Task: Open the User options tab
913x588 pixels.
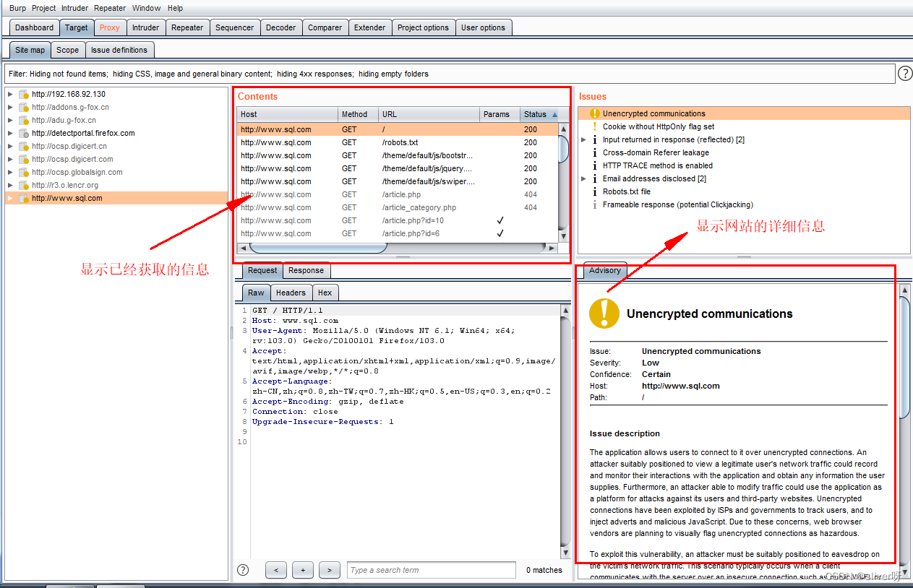Action: pos(484,27)
